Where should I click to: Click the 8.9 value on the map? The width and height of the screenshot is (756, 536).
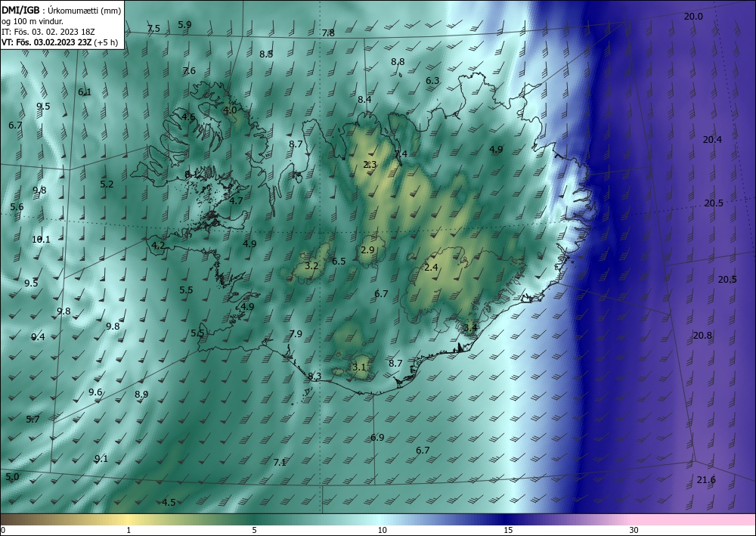pos(141,395)
